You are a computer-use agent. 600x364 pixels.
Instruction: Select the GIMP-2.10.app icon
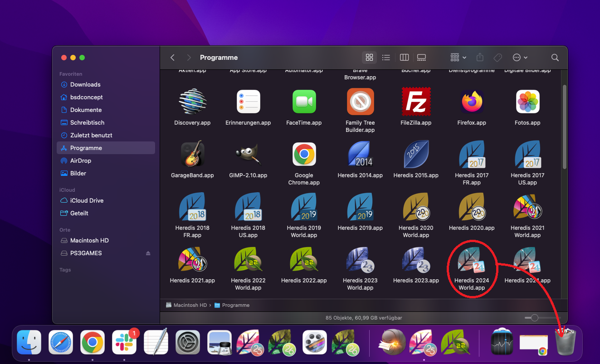click(248, 154)
